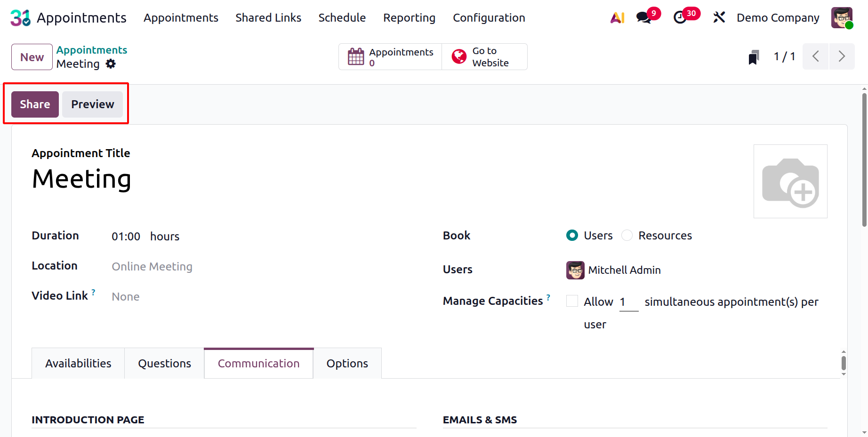Open the AI assistant

pos(617,17)
